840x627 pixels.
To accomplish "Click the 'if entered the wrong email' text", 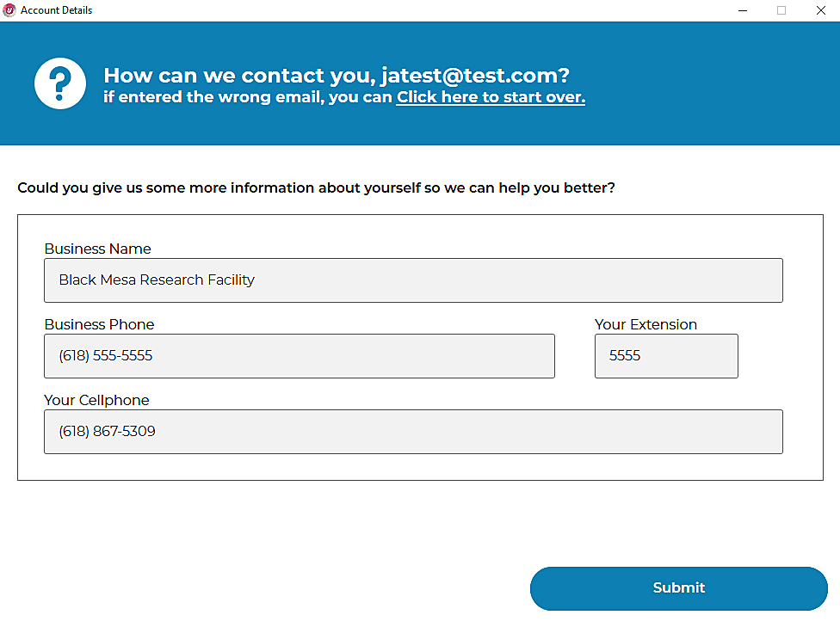I will 248,97.
